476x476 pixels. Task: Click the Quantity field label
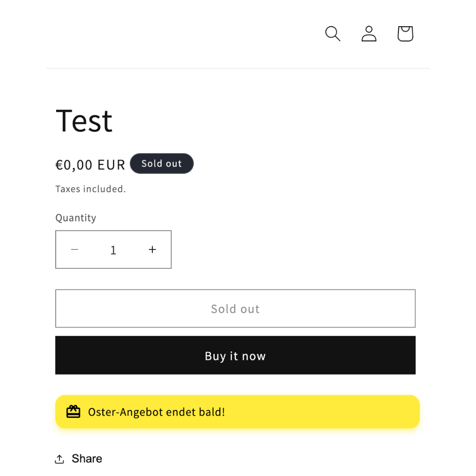76,218
